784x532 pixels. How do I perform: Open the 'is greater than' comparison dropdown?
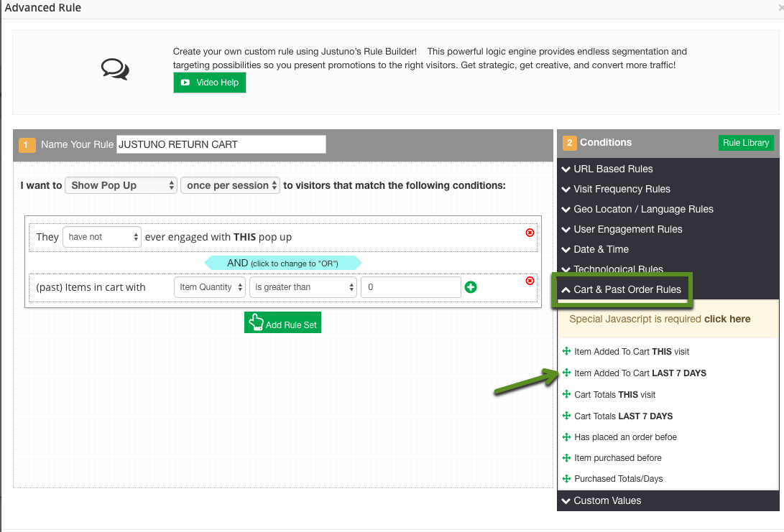303,287
